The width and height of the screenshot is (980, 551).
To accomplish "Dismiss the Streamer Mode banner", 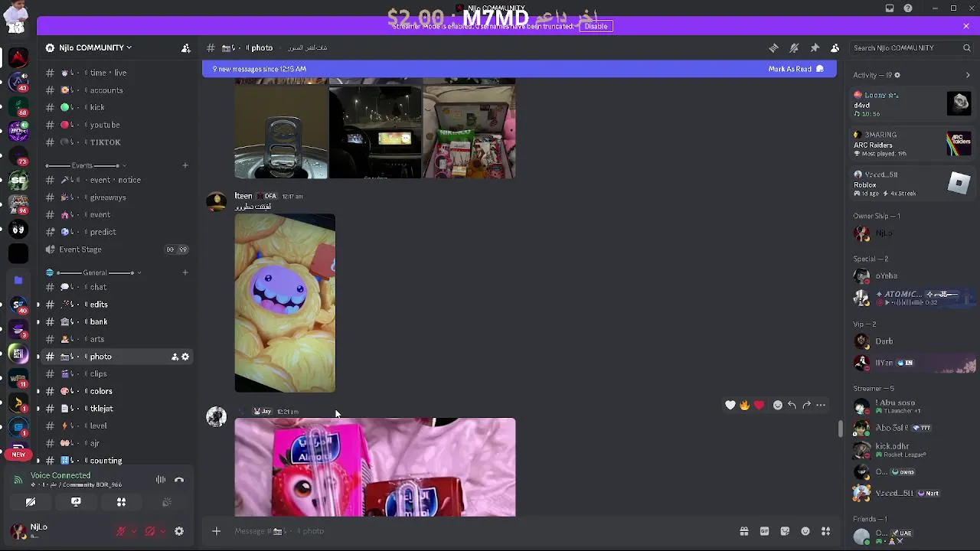I will 966,26.
